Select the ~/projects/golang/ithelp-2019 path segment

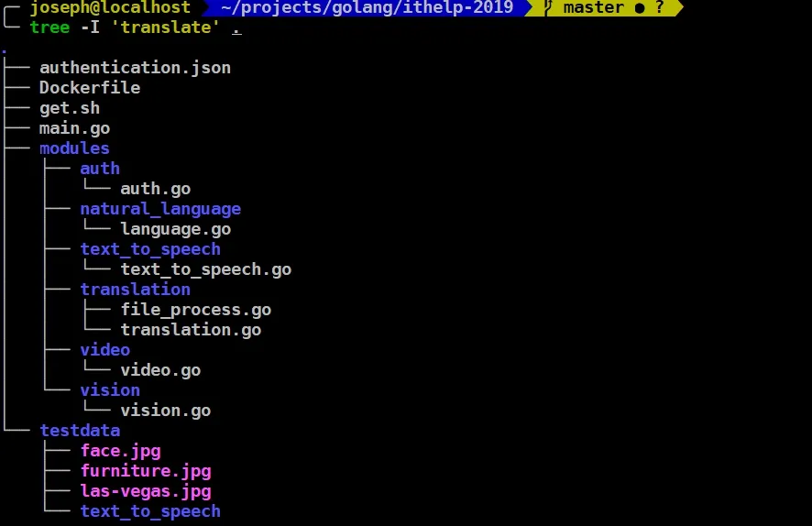coord(367,7)
